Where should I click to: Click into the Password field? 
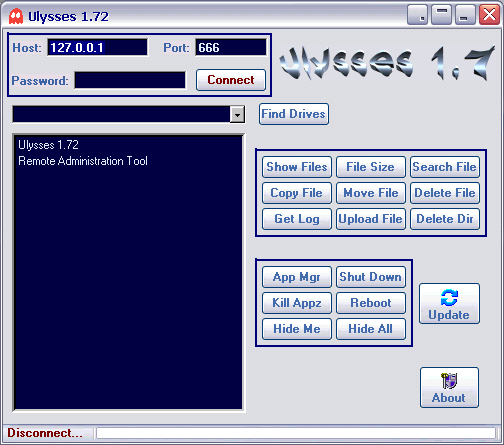click(x=130, y=80)
